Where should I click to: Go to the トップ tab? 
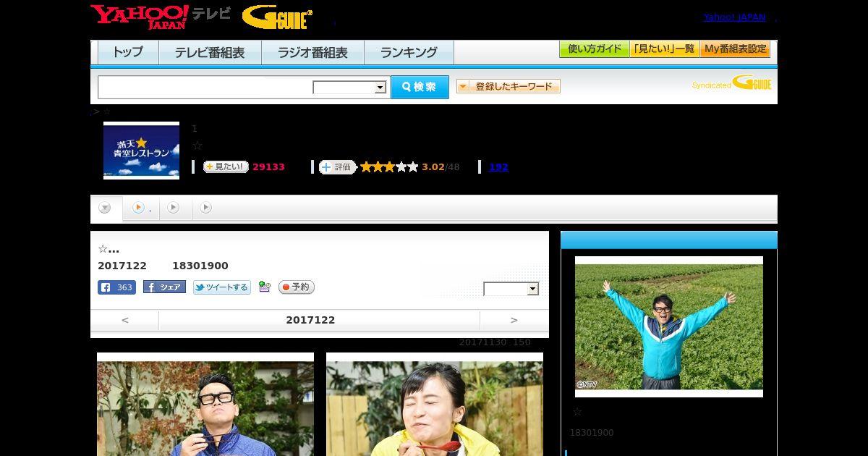tap(128, 52)
